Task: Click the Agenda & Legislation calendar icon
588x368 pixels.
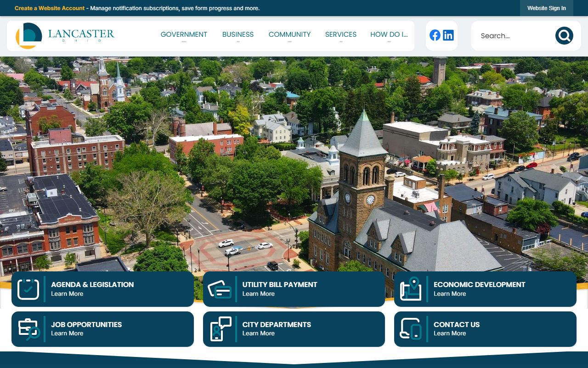Action: (x=28, y=289)
